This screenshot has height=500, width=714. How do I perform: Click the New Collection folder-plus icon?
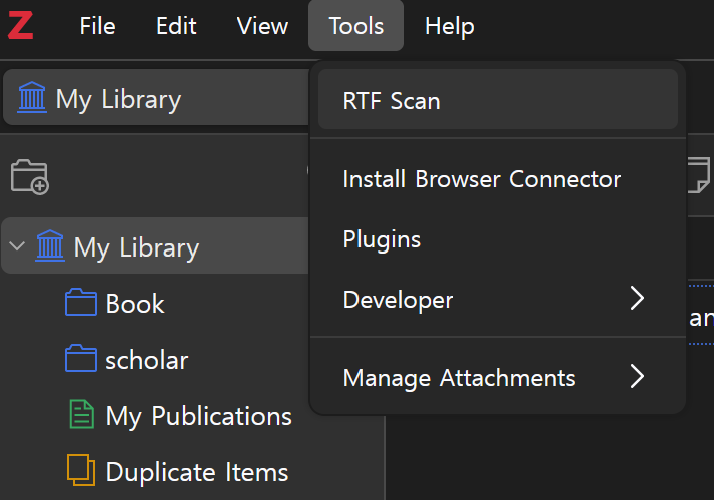coord(30,177)
